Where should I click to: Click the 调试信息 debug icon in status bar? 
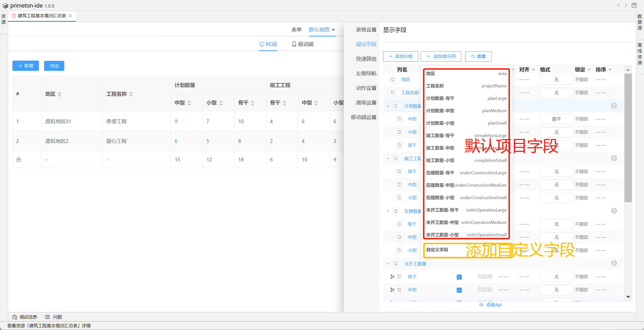click(x=15, y=317)
